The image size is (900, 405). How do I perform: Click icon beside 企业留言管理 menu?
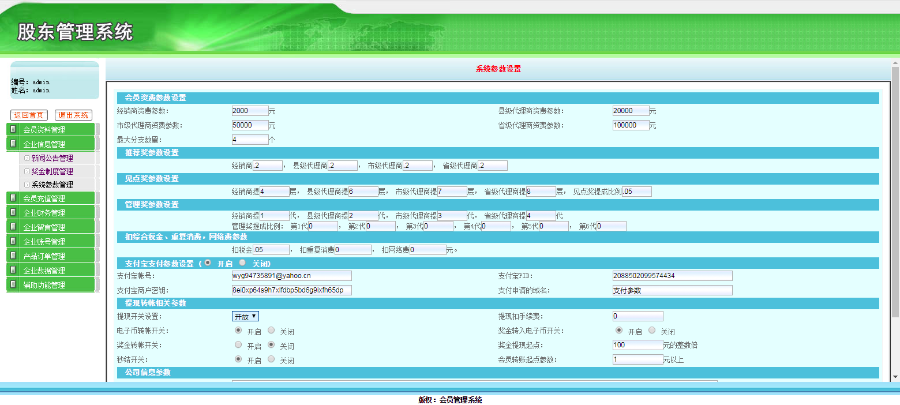[13, 227]
